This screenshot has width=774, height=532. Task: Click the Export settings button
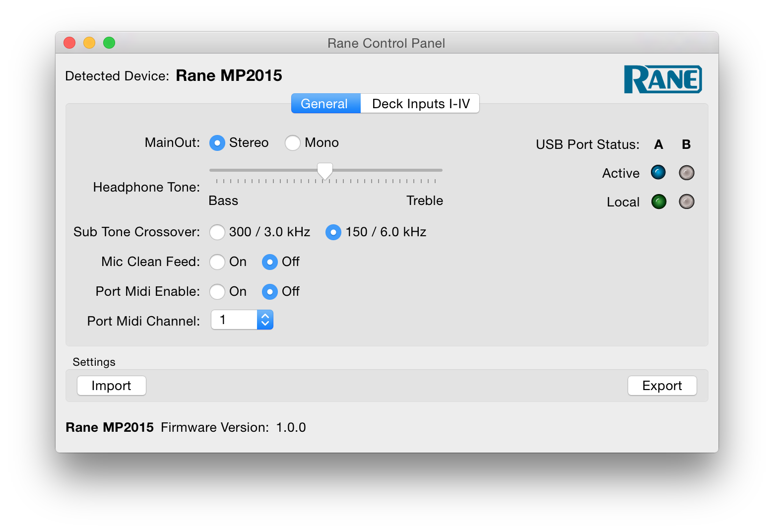point(662,386)
